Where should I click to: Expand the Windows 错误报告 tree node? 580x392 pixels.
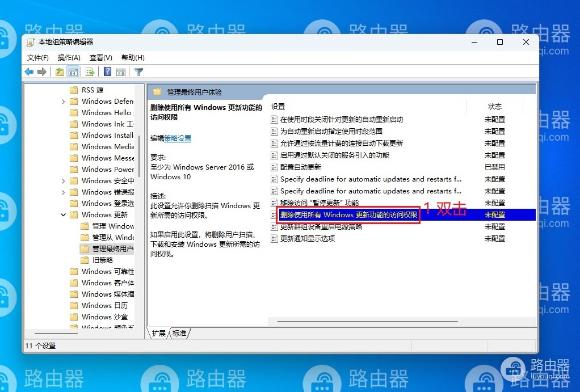[63, 192]
